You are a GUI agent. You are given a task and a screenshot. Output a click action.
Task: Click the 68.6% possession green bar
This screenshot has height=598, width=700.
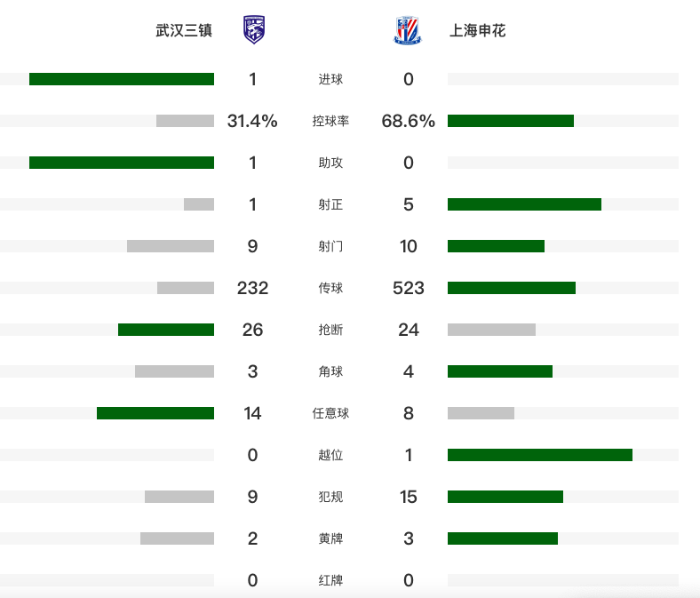pos(511,121)
